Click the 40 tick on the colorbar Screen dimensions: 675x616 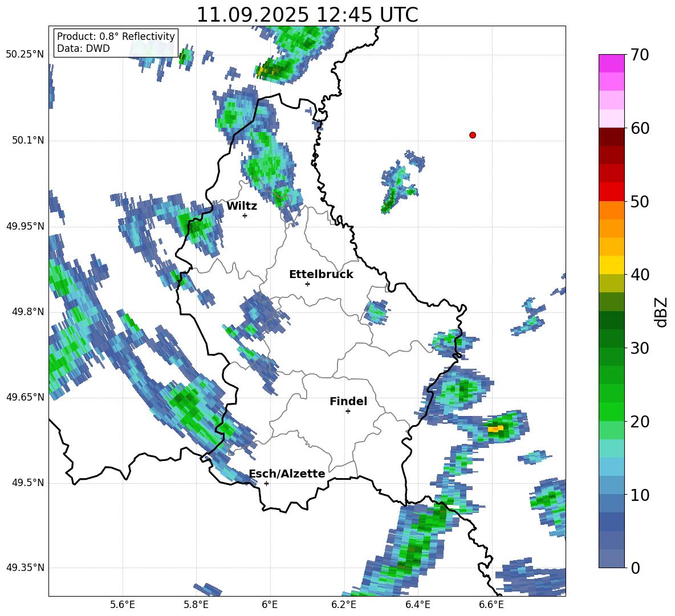tap(639, 275)
